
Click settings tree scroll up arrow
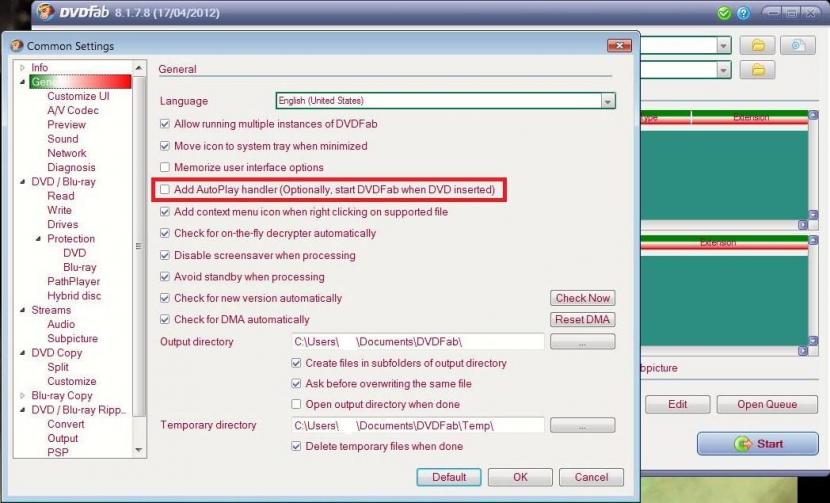pos(139,68)
